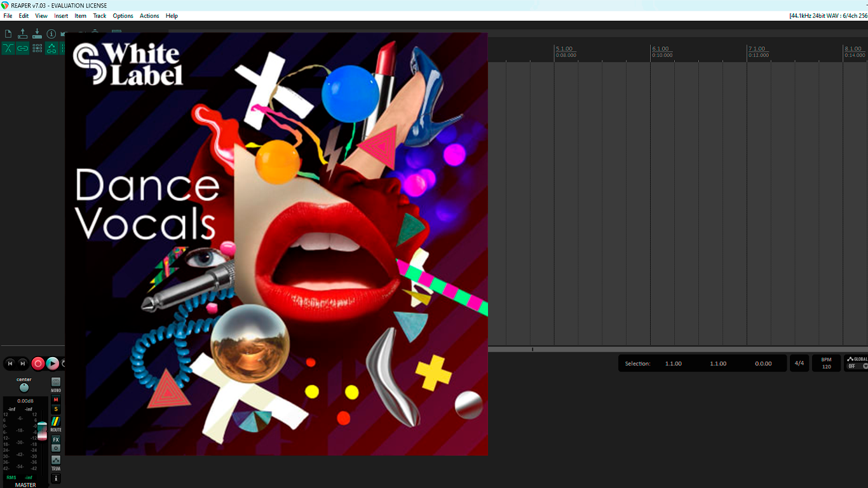Open the File menu

8,16
